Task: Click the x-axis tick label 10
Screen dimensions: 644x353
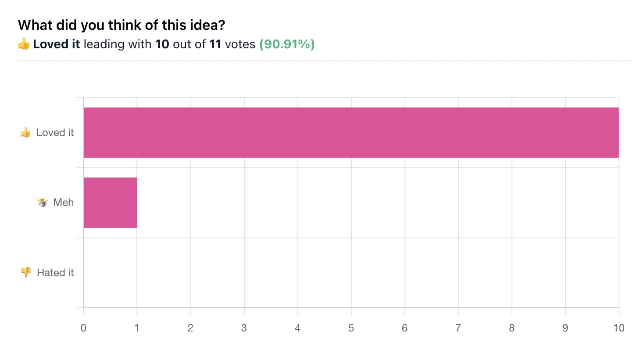Action: coord(619,328)
